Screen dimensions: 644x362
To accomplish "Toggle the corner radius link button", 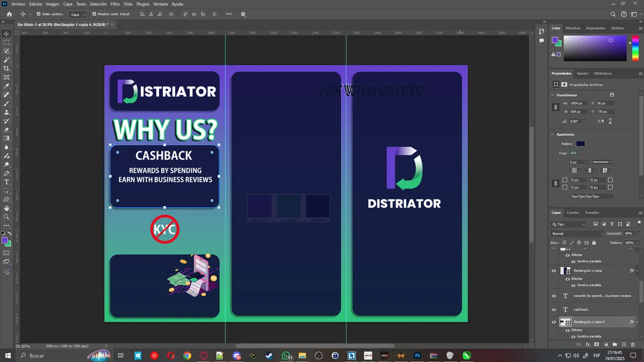I will pos(555,184).
